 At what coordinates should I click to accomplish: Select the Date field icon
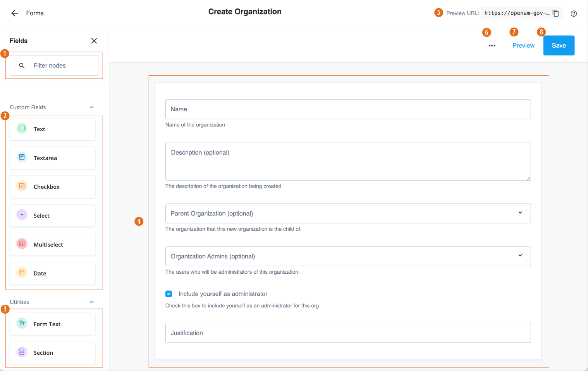pos(21,273)
